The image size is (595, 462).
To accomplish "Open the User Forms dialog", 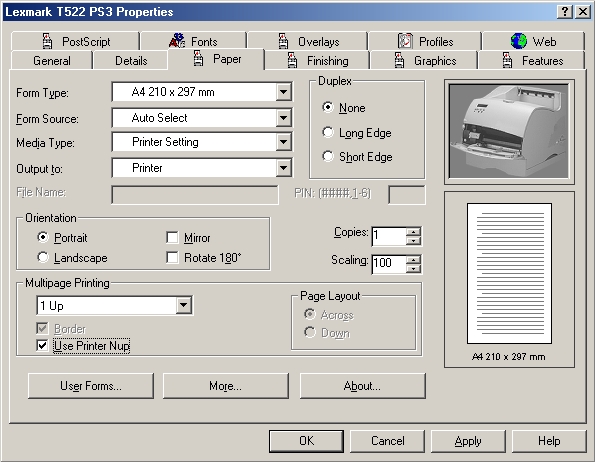I will coord(91,386).
